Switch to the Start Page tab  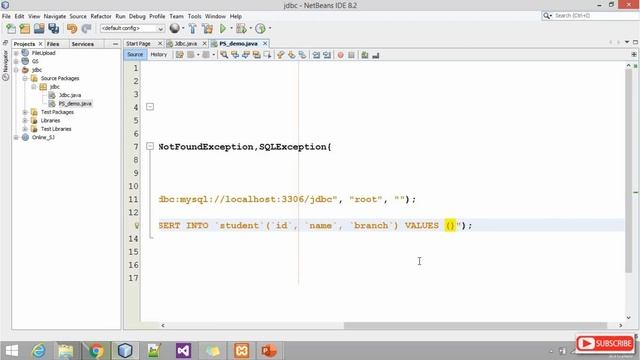138,43
